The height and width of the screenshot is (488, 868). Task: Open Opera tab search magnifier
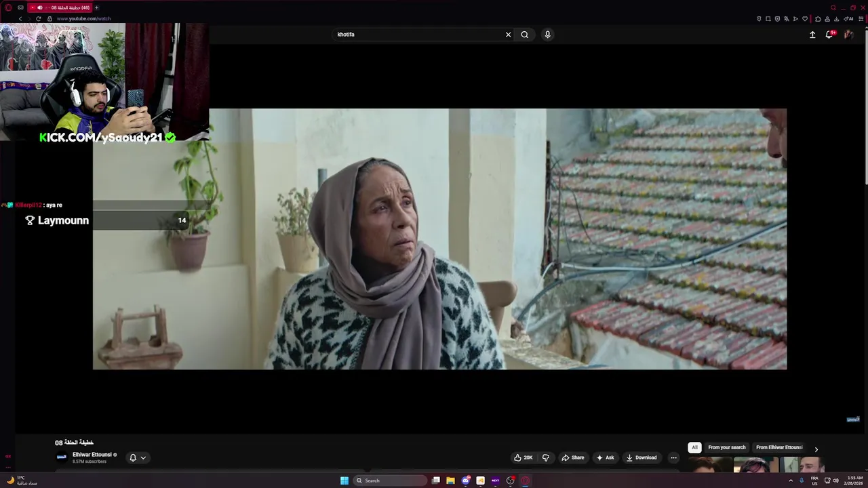click(833, 7)
